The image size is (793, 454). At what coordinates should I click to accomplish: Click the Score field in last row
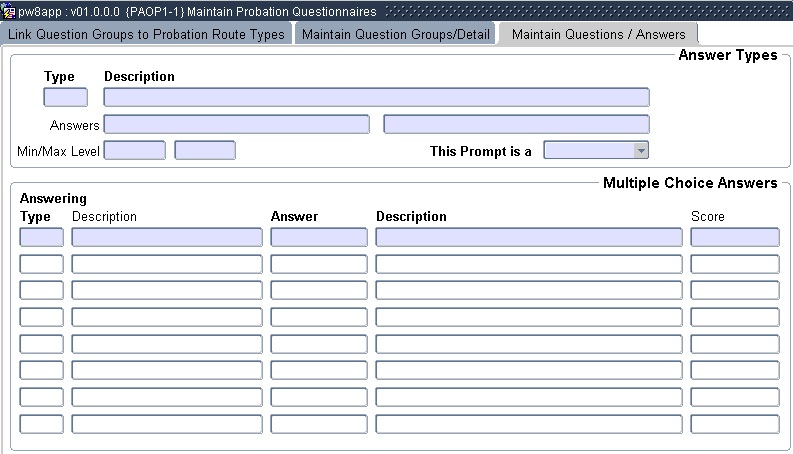click(x=735, y=424)
